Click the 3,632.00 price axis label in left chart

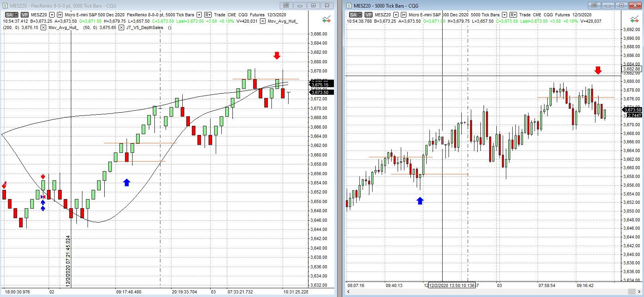tap(319, 285)
